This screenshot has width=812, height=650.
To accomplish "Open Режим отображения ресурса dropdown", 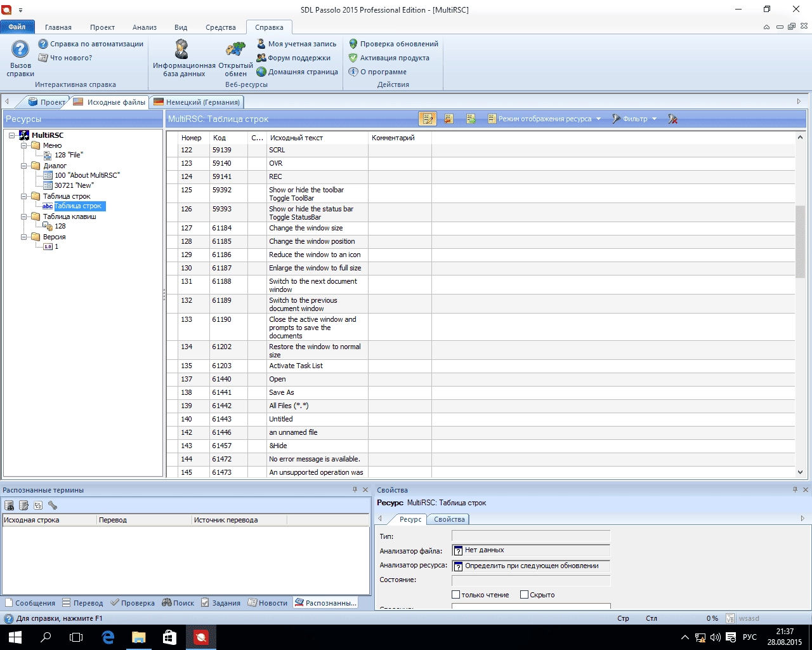I will point(544,119).
